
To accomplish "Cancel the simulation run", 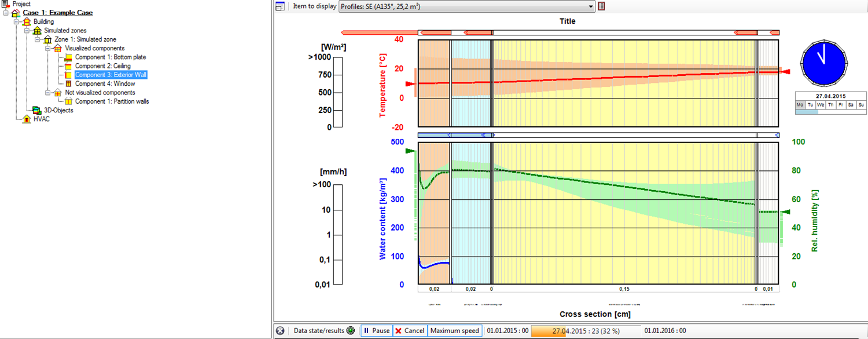I will (x=410, y=331).
